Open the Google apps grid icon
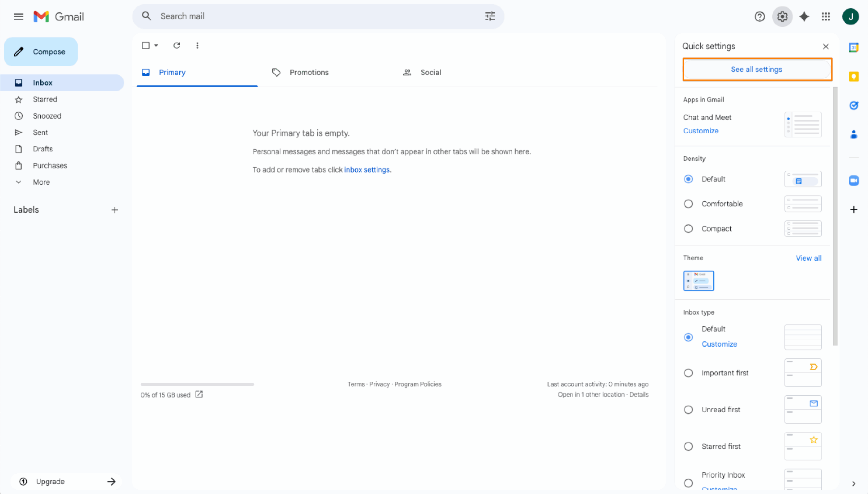The image size is (868, 494). [826, 16]
